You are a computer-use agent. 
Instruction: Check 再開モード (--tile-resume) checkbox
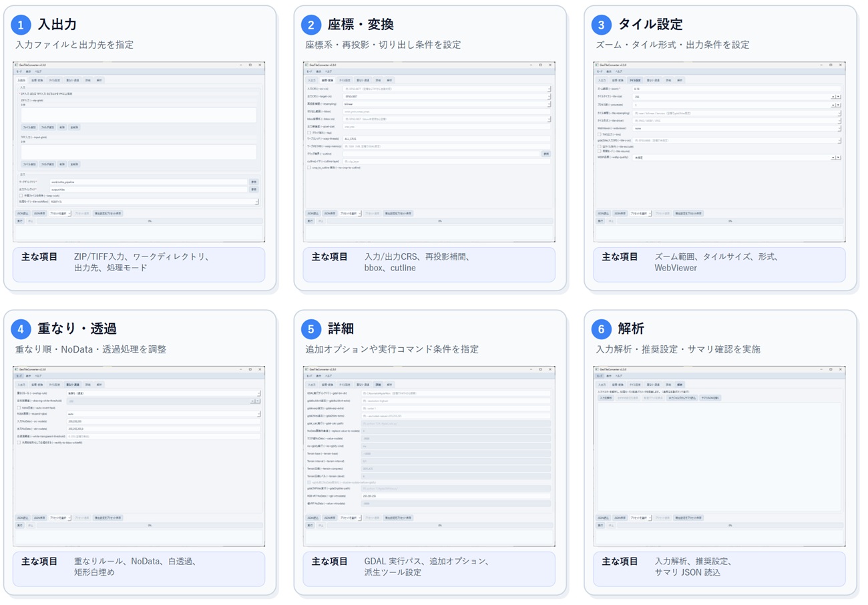(600, 151)
